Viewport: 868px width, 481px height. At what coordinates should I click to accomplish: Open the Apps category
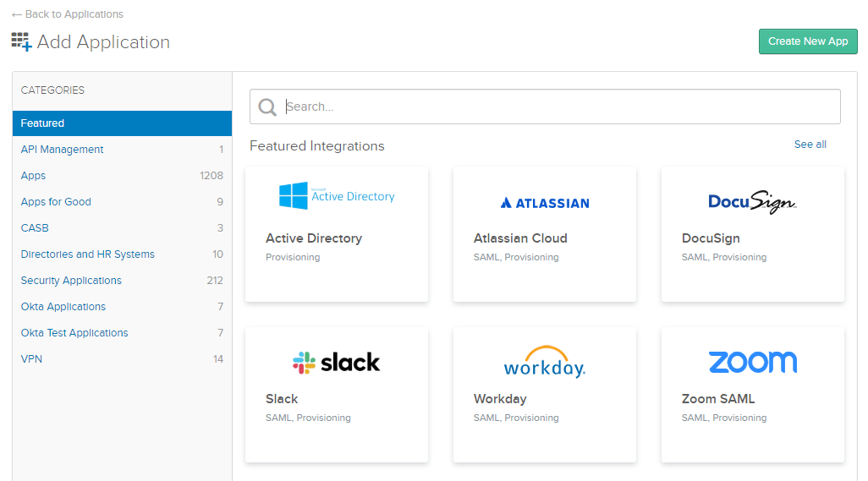33,176
